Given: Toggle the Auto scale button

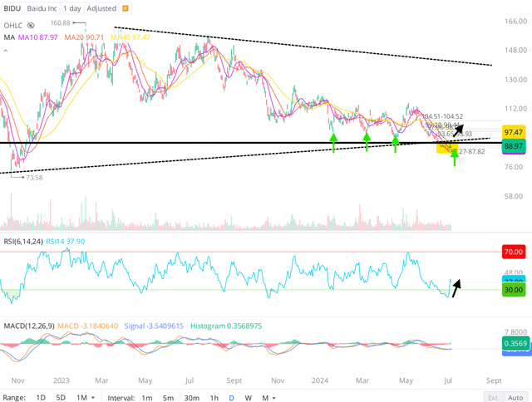Looking at the screenshot, I should 515,398.
